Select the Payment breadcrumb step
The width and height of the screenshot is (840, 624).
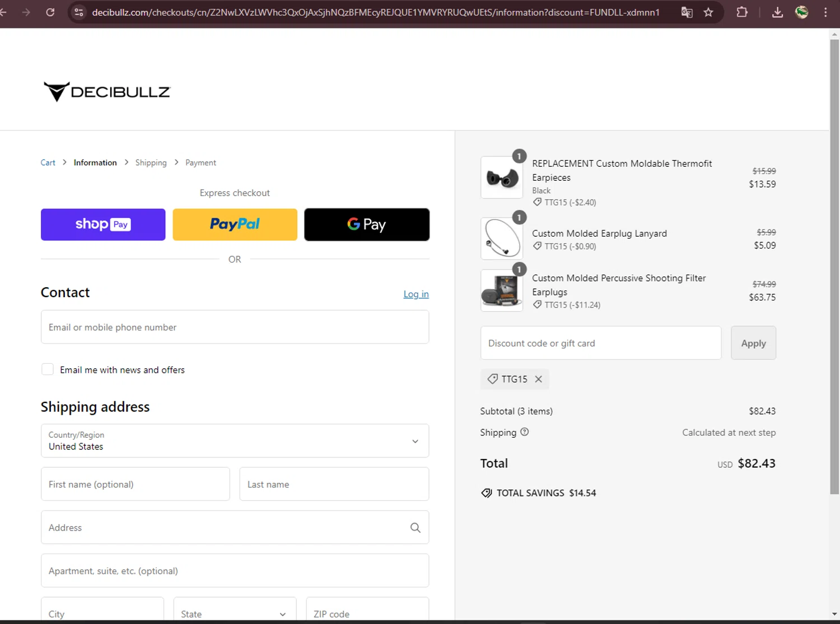point(200,163)
